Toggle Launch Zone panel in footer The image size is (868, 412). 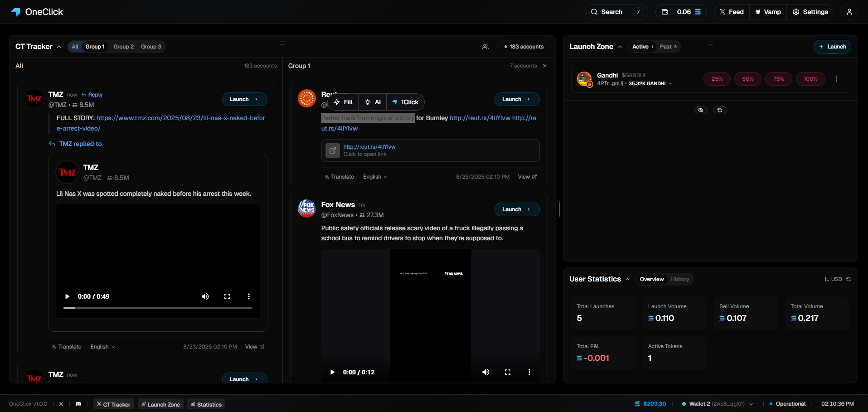[x=161, y=404]
